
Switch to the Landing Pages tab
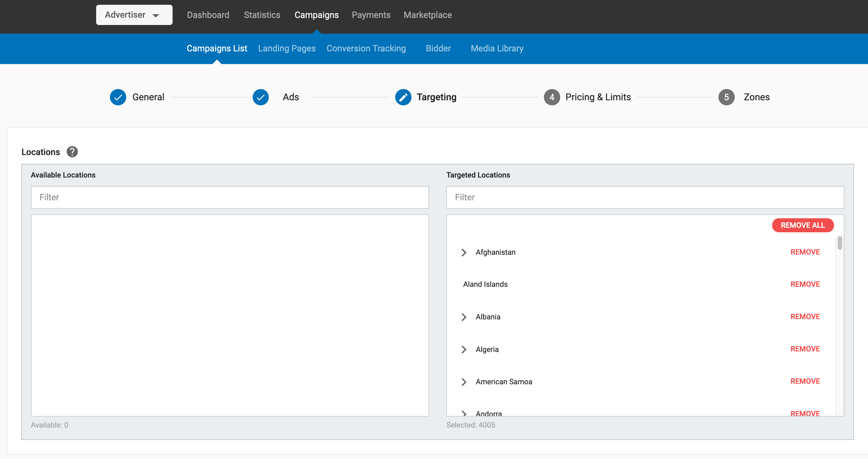pos(287,49)
